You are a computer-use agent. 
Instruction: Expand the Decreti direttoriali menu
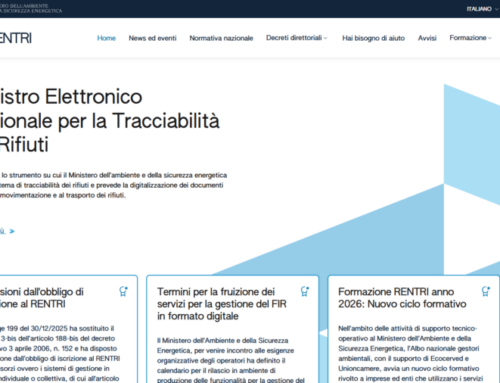pos(297,38)
